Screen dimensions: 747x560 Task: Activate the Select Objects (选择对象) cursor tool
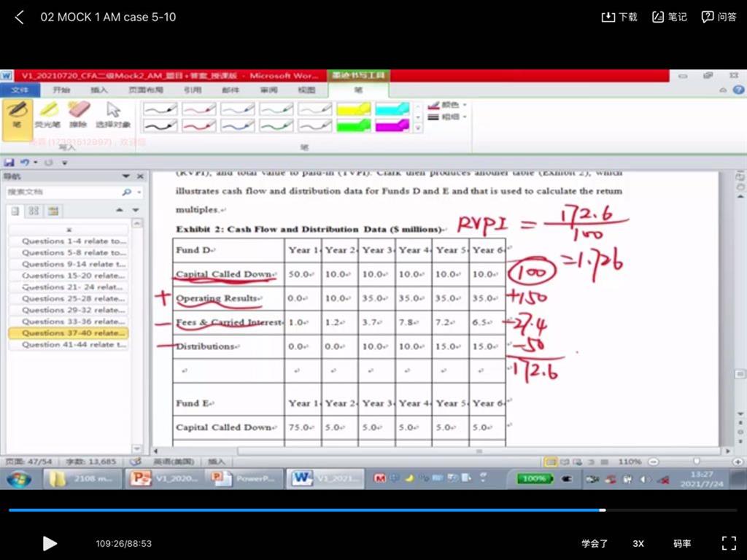(113, 115)
